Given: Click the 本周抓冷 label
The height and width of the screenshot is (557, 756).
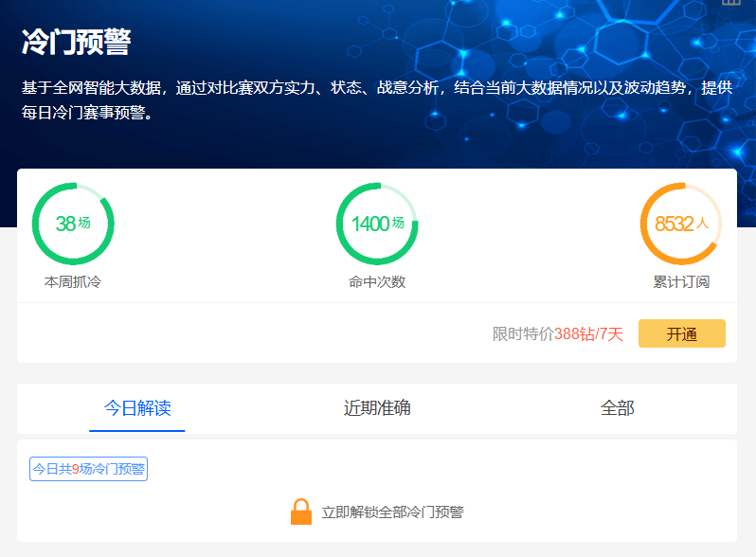Looking at the screenshot, I should [73, 282].
